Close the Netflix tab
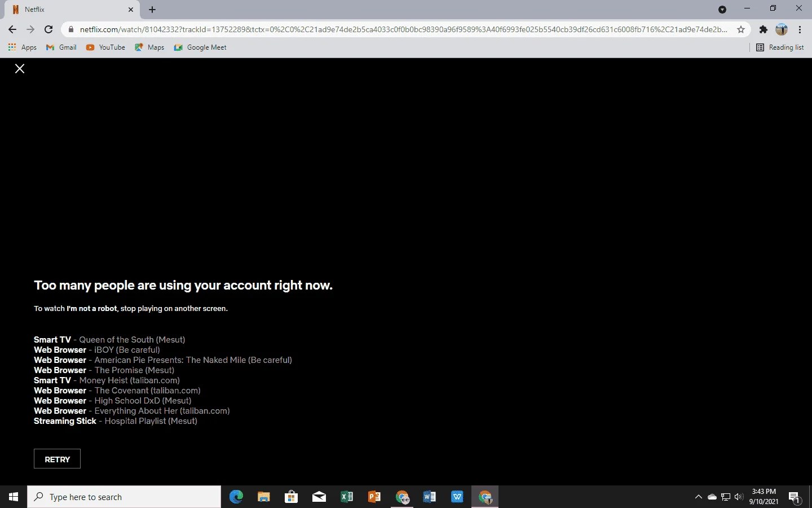The image size is (812, 508). coord(131,10)
